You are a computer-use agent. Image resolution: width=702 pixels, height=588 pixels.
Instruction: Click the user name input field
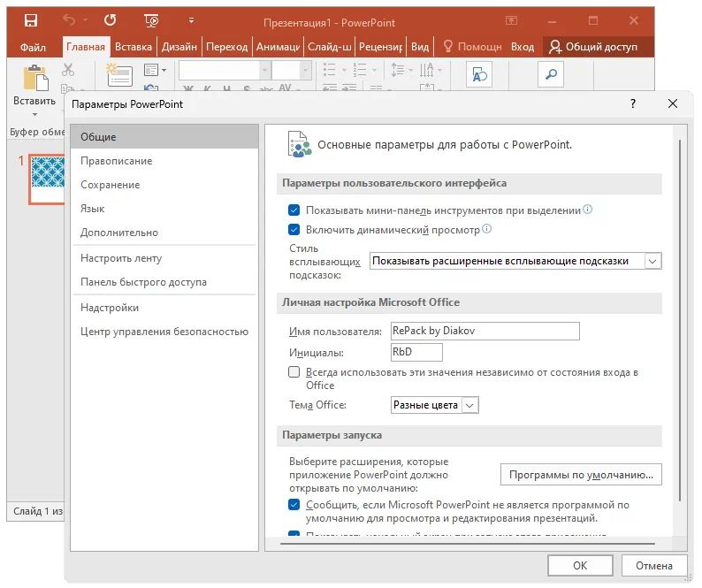pyautogui.click(x=485, y=331)
